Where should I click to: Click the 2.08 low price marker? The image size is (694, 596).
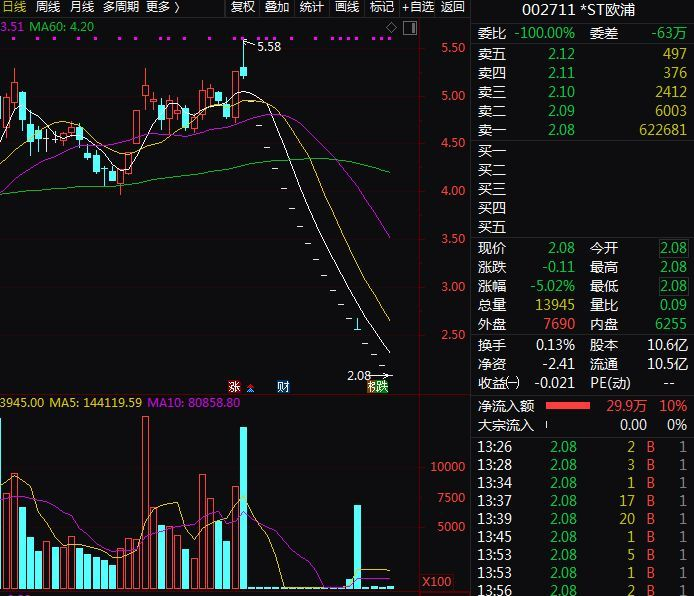(359, 376)
